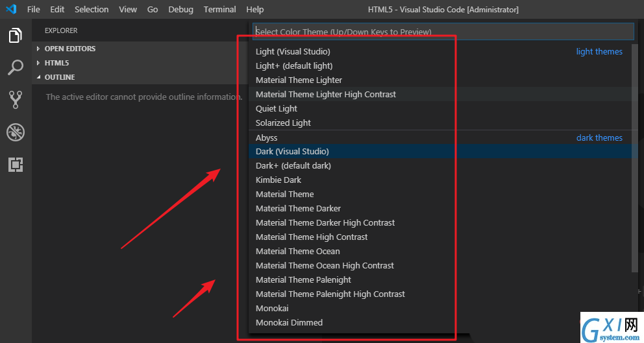Open the Terminal menu
Image resolution: width=644 pixels, height=343 pixels.
(x=219, y=10)
